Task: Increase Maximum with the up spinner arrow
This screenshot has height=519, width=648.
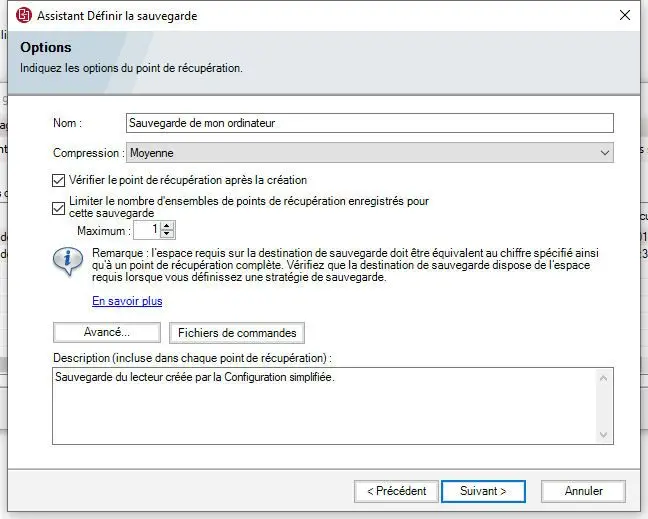Action: click(167, 226)
